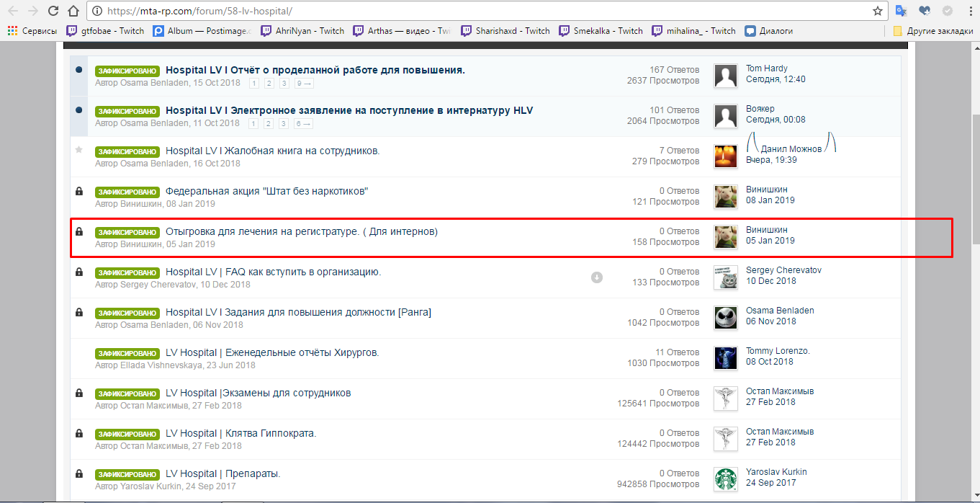Open Arthas — видео Twitch bookmark
The image size is (980, 503).
click(403, 31)
